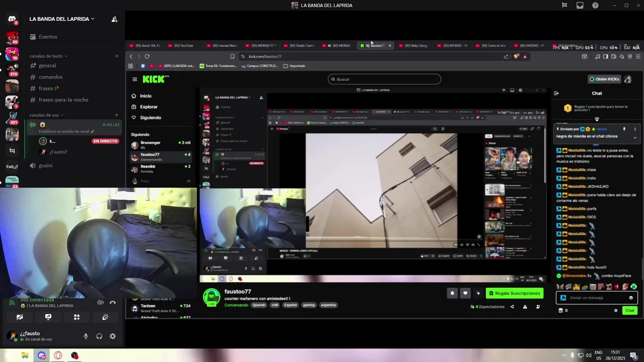Open Brunenger in followed channels list
The image size is (644, 362).
coord(161,145)
